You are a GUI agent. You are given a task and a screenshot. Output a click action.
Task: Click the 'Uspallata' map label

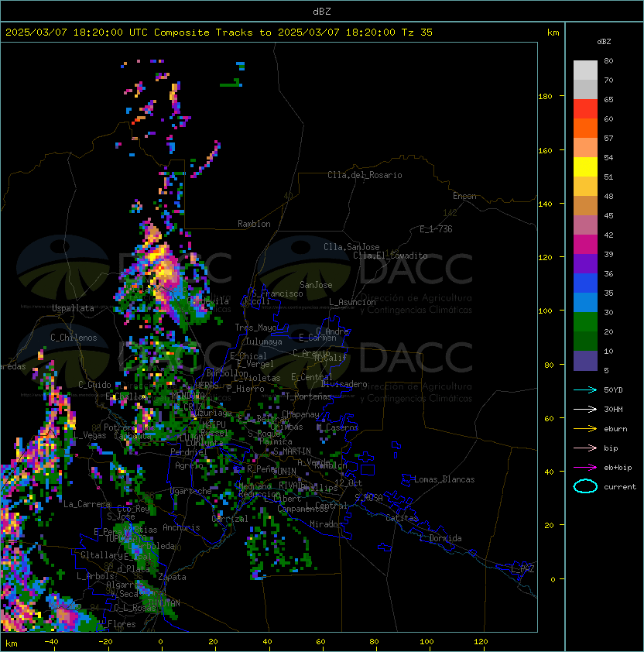point(73,308)
